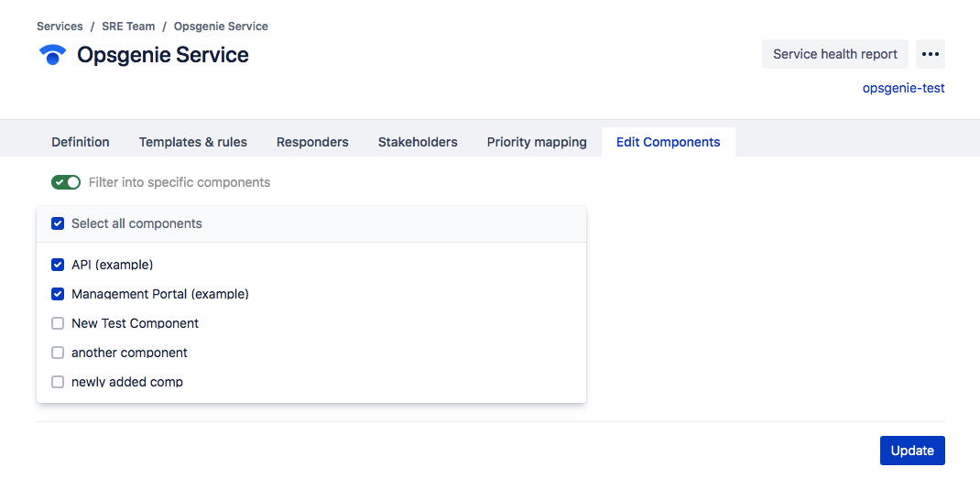The width and height of the screenshot is (980, 489).
Task: Open the Priority mapping tab
Action: (537, 142)
